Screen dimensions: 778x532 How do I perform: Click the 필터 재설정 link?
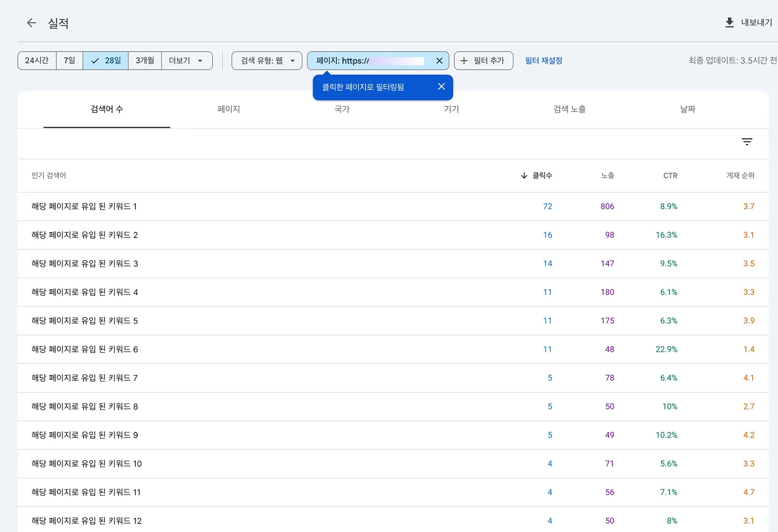tap(543, 60)
